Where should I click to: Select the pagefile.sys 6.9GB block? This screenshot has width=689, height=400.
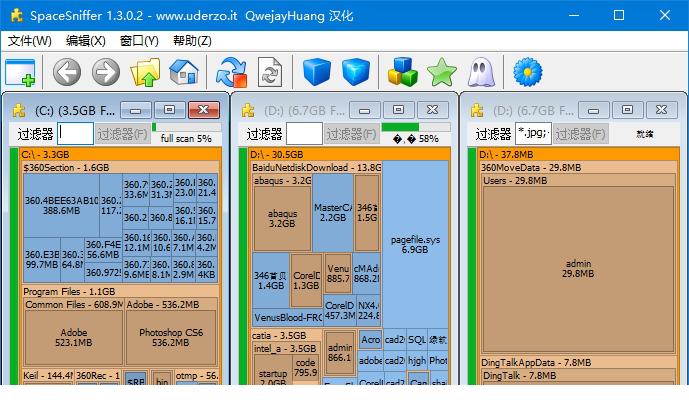415,244
